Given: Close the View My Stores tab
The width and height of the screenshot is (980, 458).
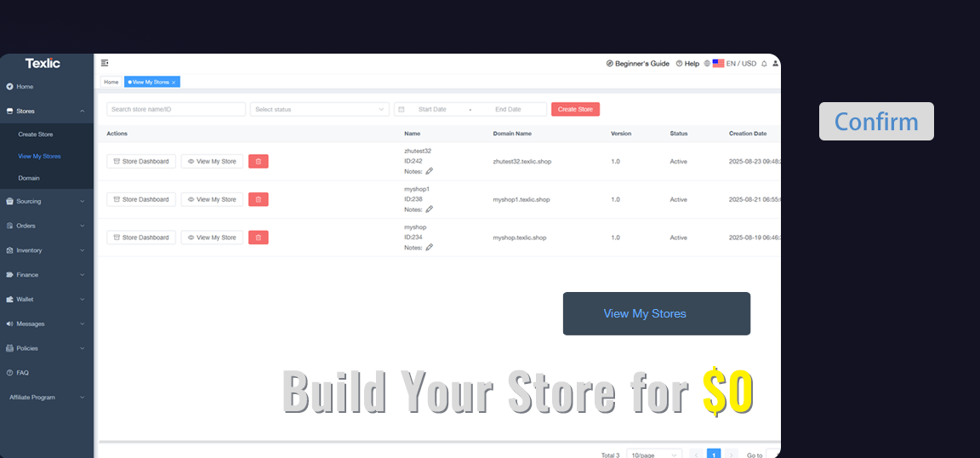Looking at the screenshot, I should tap(174, 83).
